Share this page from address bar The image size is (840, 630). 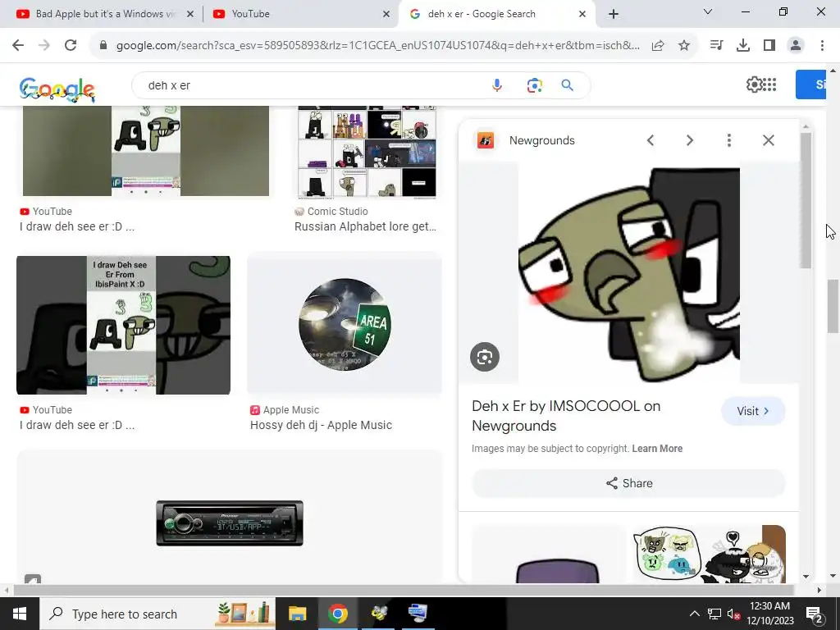click(x=658, y=46)
